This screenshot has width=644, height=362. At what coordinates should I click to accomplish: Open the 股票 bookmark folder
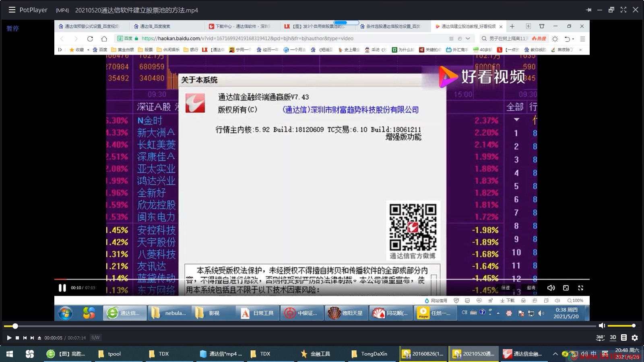[x=145, y=50]
